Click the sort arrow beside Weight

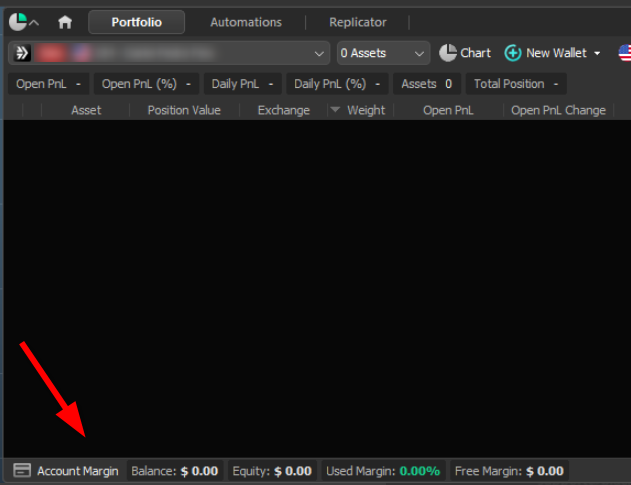coord(335,109)
